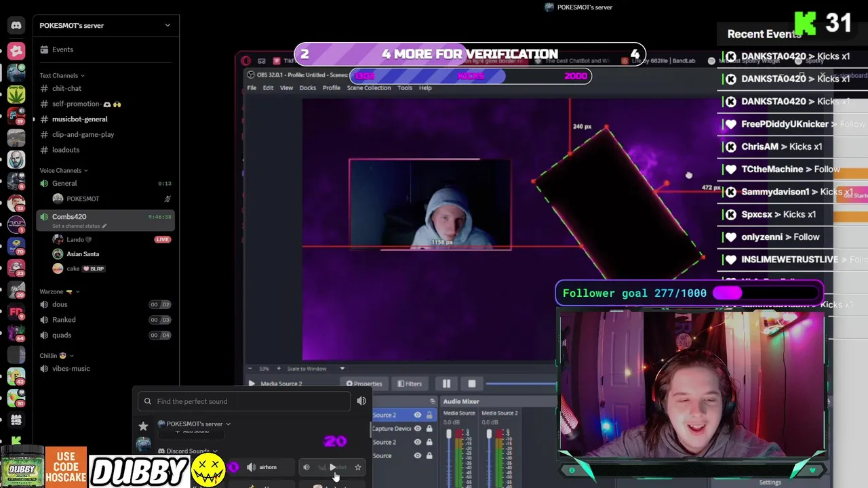Click the soundboard volume speaker icon
The width and height of the screenshot is (868, 488).
(361, 401)
